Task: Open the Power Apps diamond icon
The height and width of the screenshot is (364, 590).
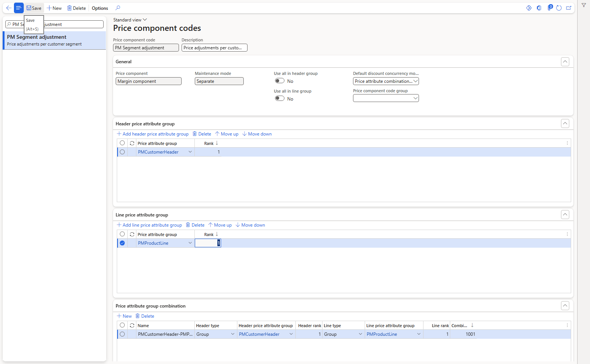Action: pyautogui.click(x=529, y=8)
